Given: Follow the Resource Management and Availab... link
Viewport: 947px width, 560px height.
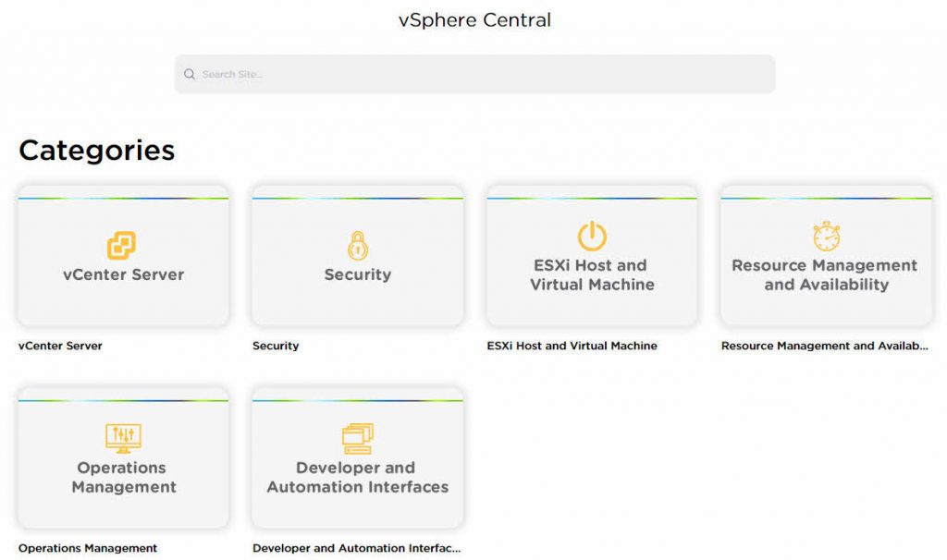Looking at the screenshot, I should pos(824,346).
